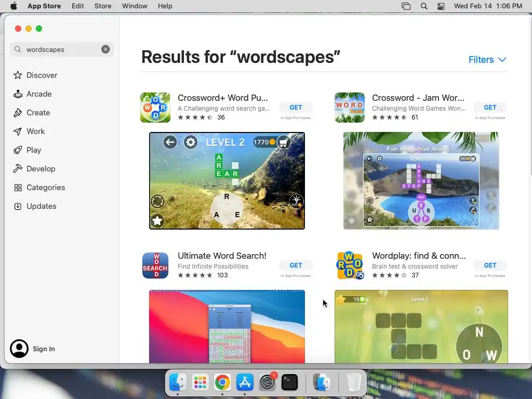Click the App Store Dock icon
The image size is (532, 399).
click(245, 382)
